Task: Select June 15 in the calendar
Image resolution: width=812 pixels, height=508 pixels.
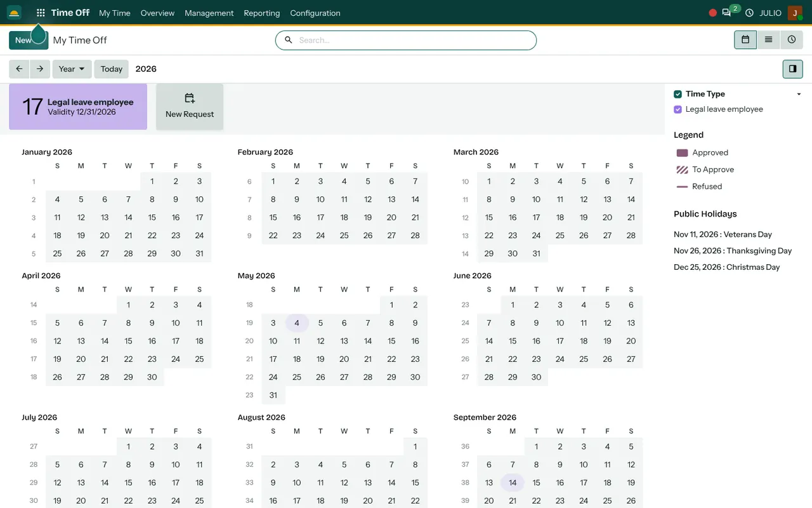Action: tap(513, 341)
